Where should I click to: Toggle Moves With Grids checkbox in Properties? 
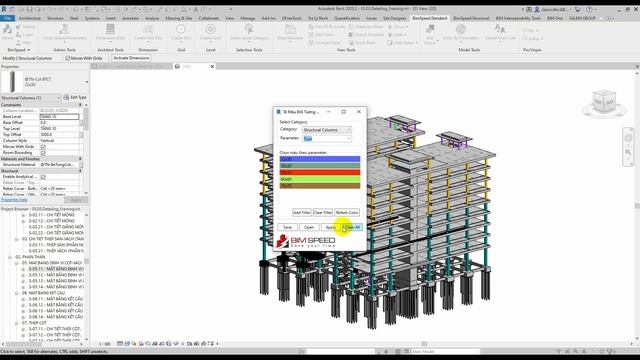43,147
